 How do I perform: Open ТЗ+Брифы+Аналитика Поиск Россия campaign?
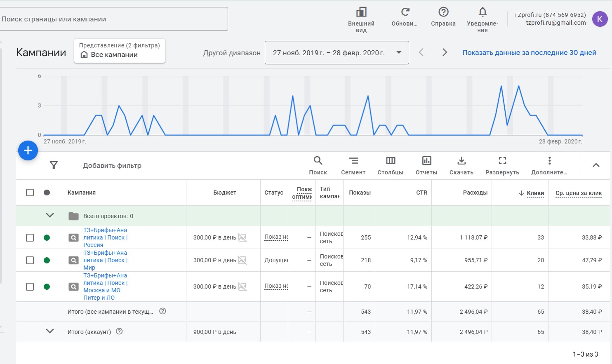pos(106,237)
